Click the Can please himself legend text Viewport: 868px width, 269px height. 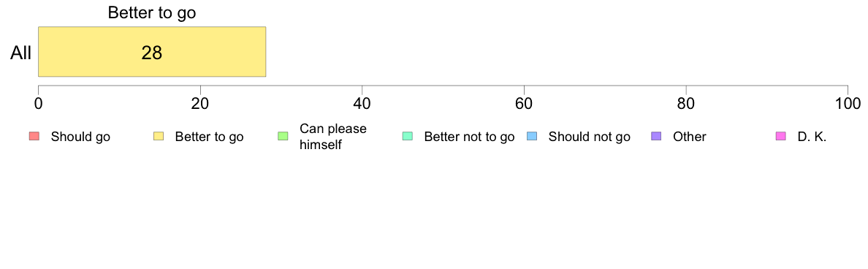click(x=332, y=137)
